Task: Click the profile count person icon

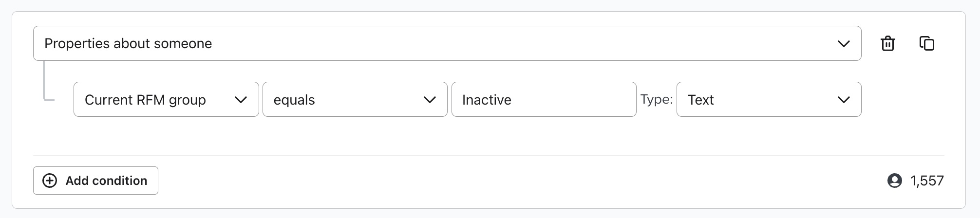Action: tap(894, 181)
